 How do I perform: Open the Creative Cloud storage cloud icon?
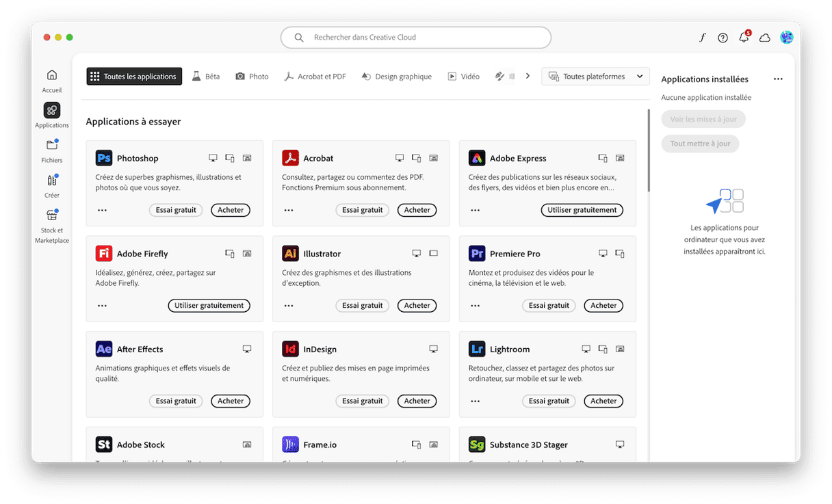coord(764,38)
